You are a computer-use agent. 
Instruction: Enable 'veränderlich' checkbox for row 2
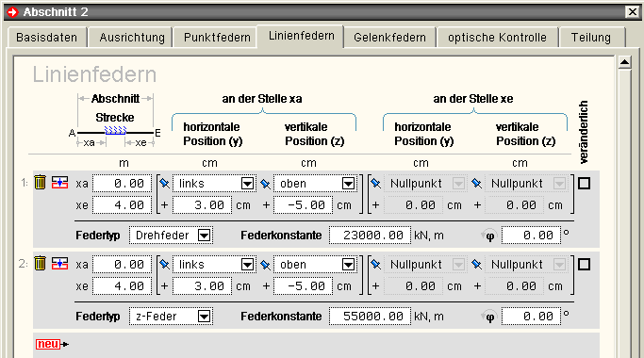click(x=584, y=265)
